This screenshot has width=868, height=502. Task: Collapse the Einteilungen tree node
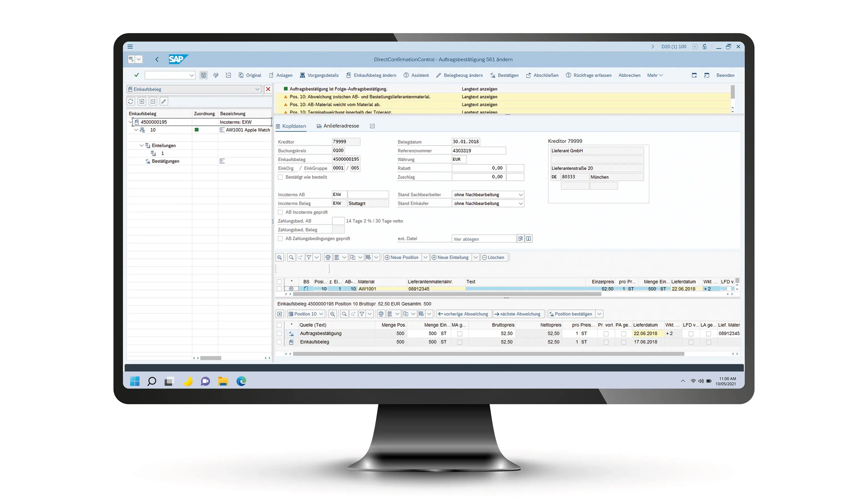click(x=141, y=145)
